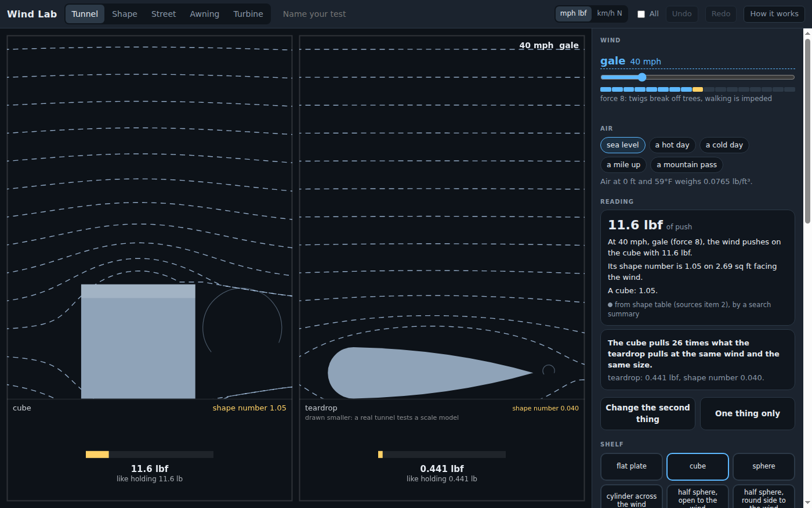This screenshot has width=812, height=508.
Task: Go to the Street tab
Action: tap(164, 14)
